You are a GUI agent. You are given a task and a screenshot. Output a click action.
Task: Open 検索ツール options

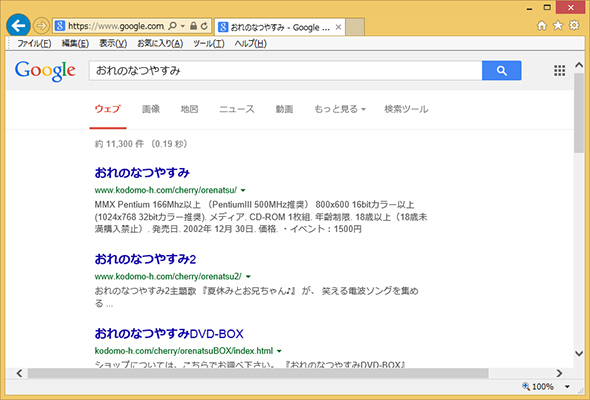406,109
